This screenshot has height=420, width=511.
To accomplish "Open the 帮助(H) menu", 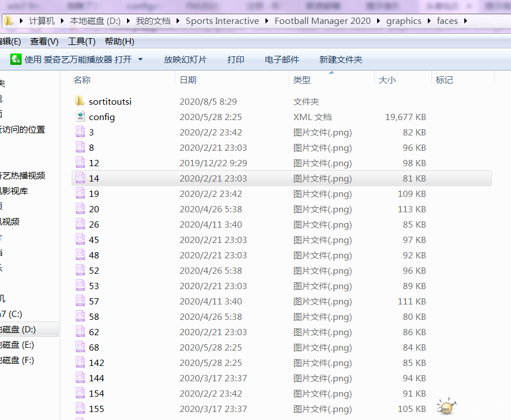I will [119, 42].
